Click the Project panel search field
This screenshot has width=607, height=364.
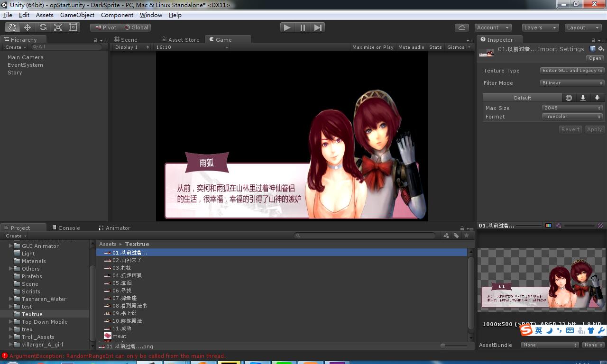(x=364, y=236)
